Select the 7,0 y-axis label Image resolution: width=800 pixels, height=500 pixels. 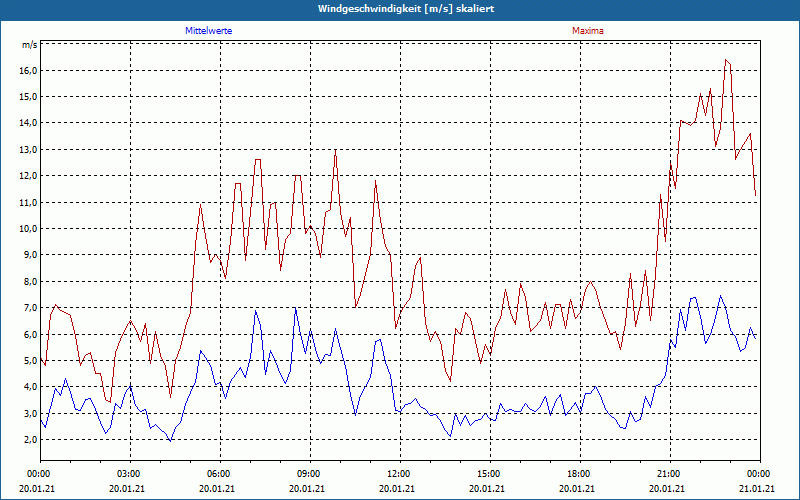[31, 308]
